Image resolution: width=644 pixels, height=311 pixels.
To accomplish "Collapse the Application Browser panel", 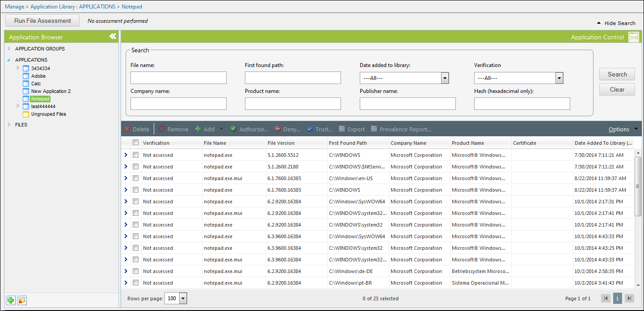I will (113, 37).
